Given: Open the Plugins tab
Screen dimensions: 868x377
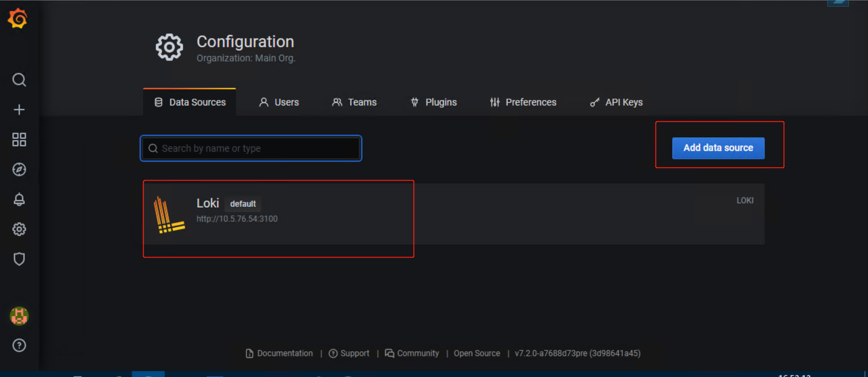Looking at the screenshot, I should 434,102.
